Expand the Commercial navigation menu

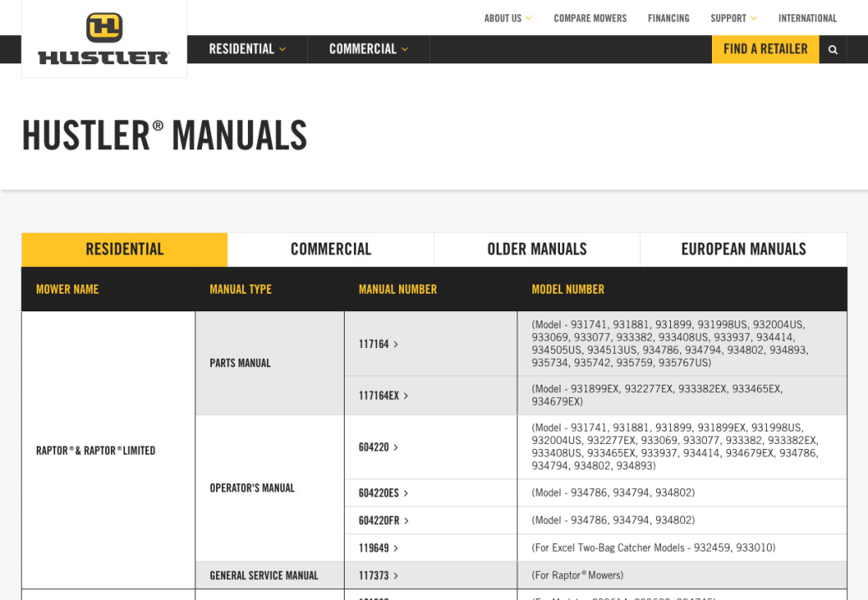369,49
